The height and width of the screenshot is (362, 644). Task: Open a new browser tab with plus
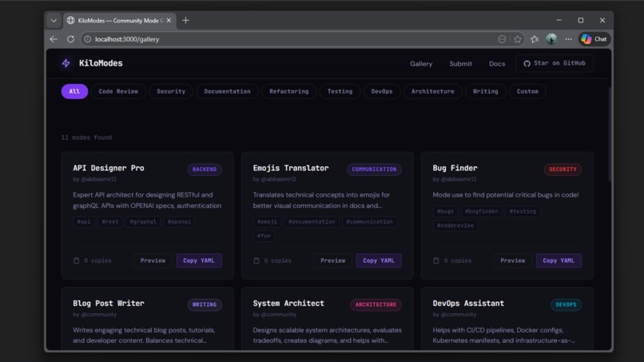[x=185, y=20]
